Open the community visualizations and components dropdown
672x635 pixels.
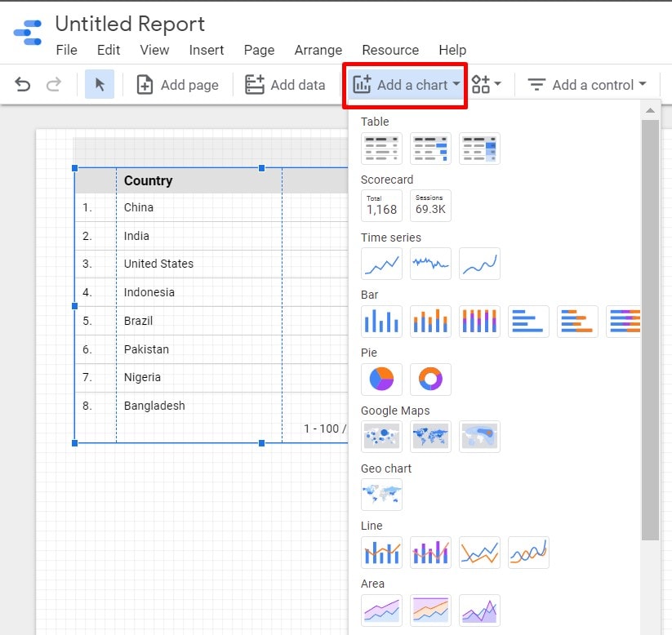(486, 85)
